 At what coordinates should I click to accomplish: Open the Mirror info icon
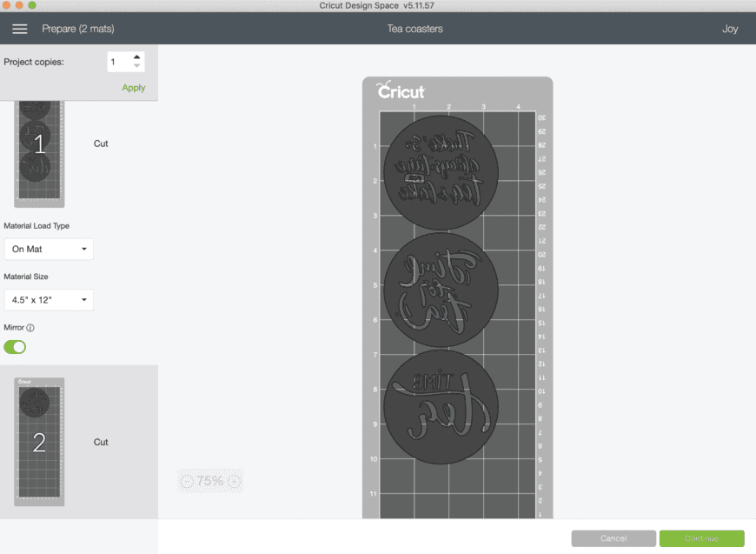point(30,328)
